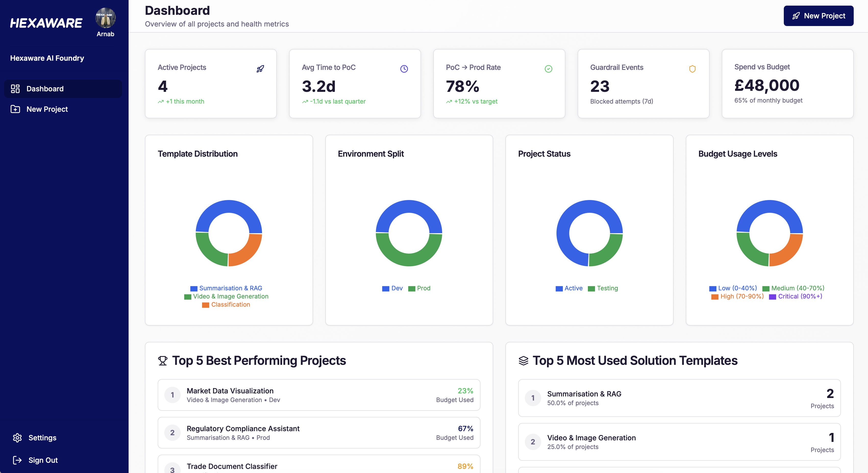
Task: Click the Hexaware logo in sidebar
Action: 46,23
